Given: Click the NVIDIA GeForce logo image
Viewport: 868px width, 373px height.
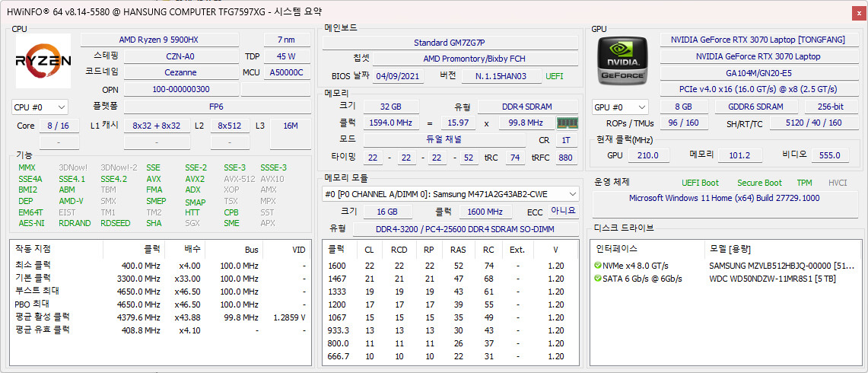Looking at the screenshot, I should pyautogui.click(x=622, y=61).
